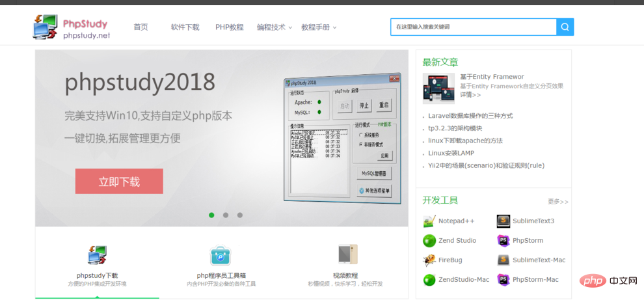The width and height of the screenshot is (644, 302).
Task: Click the 秒懂视频，快乐学习，轻松开发 caption
Action: point(345,284)
